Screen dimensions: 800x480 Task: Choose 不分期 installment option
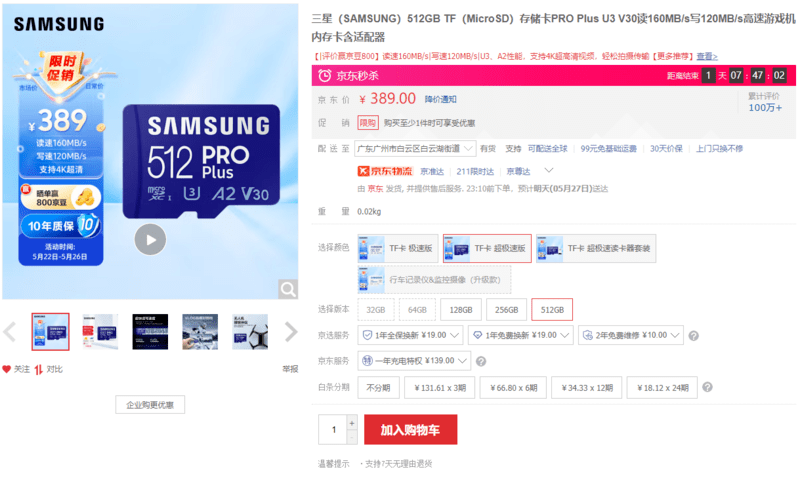pos(378,388)
